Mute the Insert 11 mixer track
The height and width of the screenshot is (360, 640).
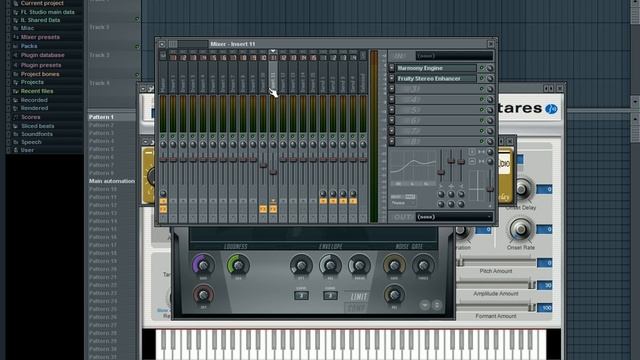273,136
